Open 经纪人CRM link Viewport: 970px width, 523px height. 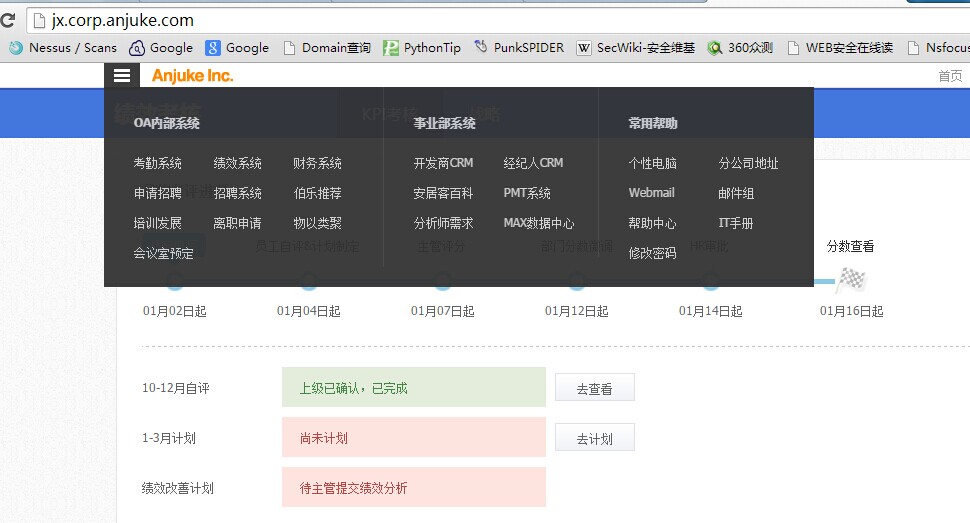(533, 163)
